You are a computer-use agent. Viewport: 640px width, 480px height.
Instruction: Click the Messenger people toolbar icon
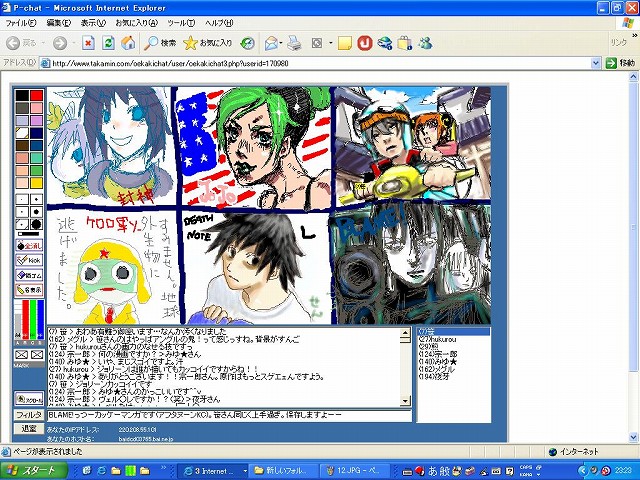tap(425, 43)
